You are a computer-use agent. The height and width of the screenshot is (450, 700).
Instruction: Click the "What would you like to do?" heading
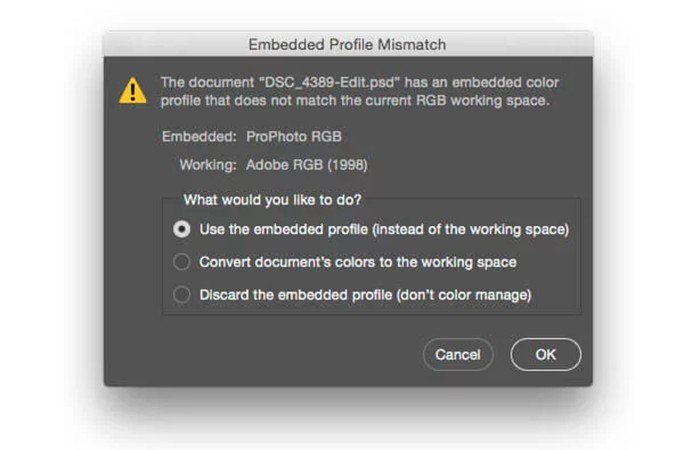point(272,200)
